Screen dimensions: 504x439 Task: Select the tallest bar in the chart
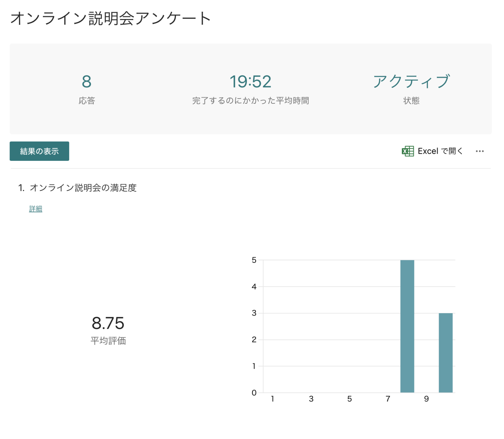click(x=407, y=326)
